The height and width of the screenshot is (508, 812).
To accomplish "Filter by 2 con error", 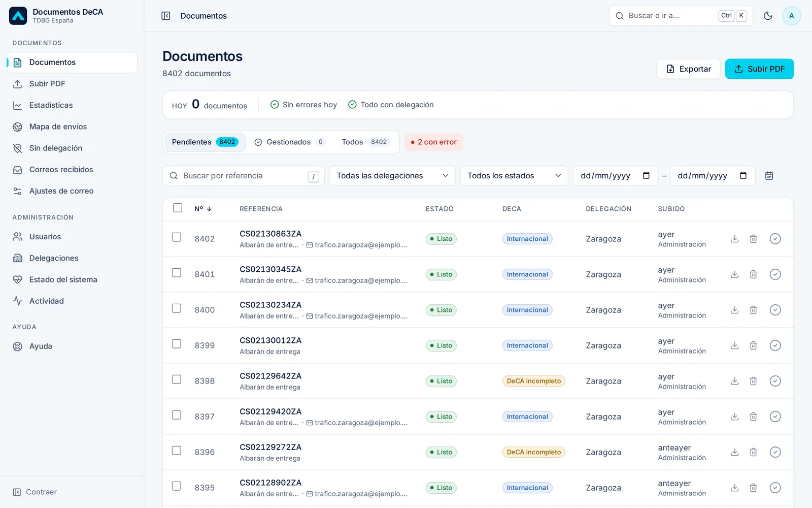I will [x=434, y=142].
